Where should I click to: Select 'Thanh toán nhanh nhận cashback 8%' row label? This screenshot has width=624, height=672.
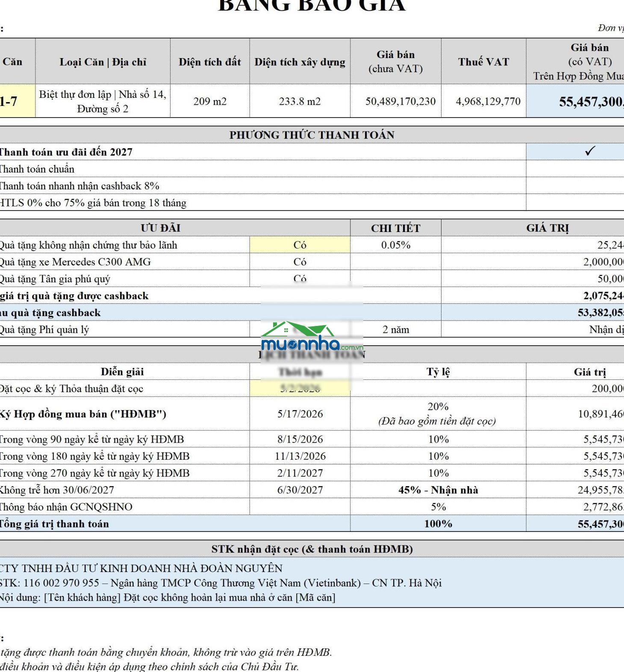tap(79, 186)
